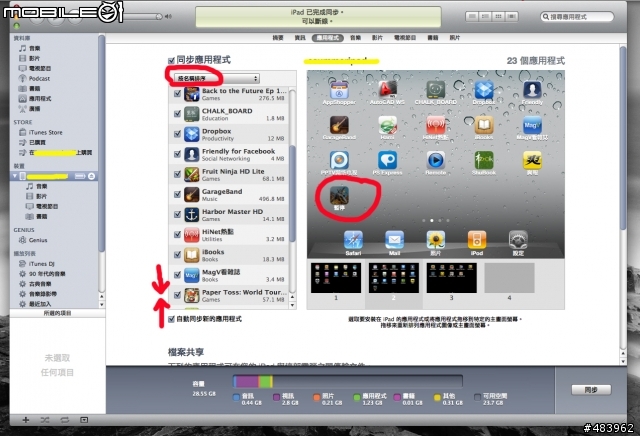Click app list scrollbar down arrow

[292, 305]
